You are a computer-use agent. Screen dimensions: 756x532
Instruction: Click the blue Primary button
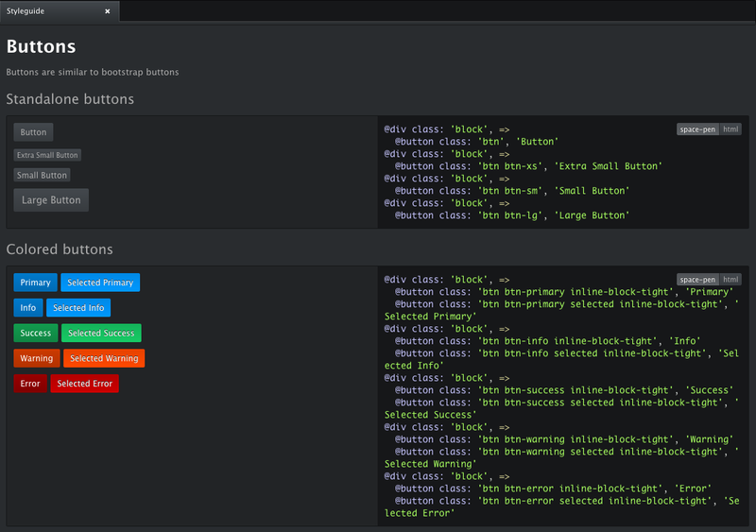(35, 283)
